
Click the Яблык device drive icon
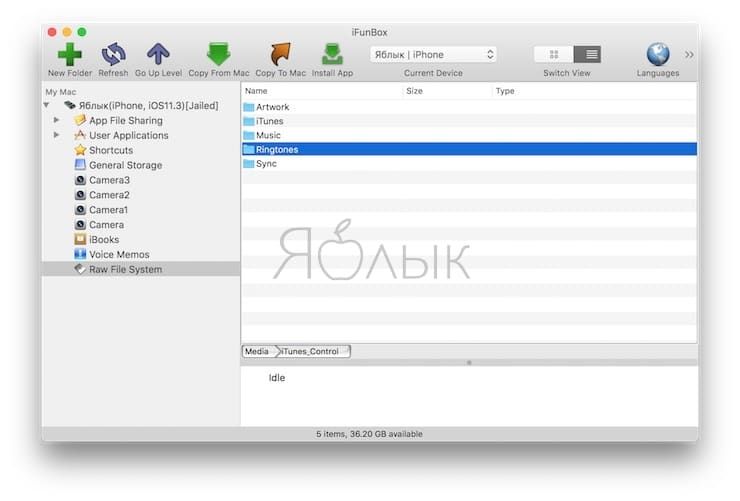coord(70,105)
